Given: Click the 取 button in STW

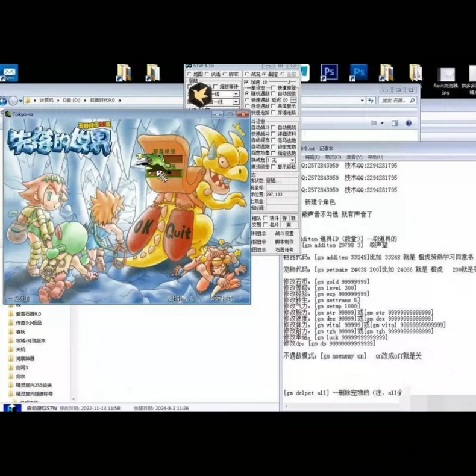Looking at the screenshot, I should point(293,218).
